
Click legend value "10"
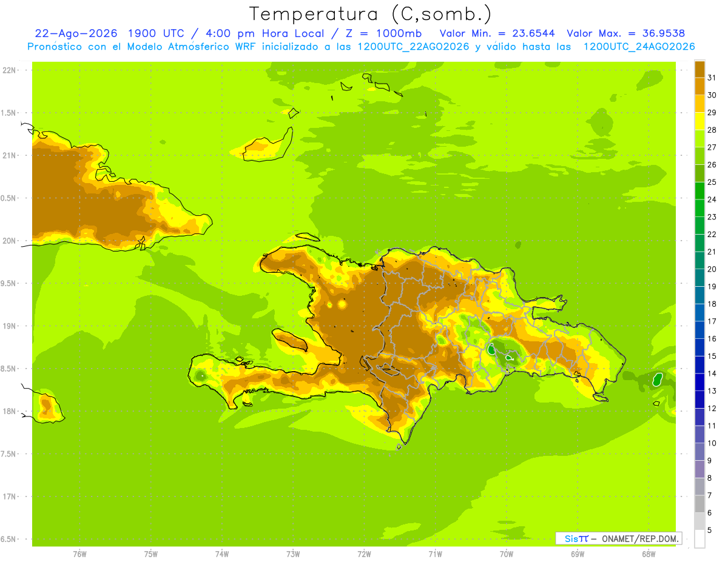click(x=712, y=443)
